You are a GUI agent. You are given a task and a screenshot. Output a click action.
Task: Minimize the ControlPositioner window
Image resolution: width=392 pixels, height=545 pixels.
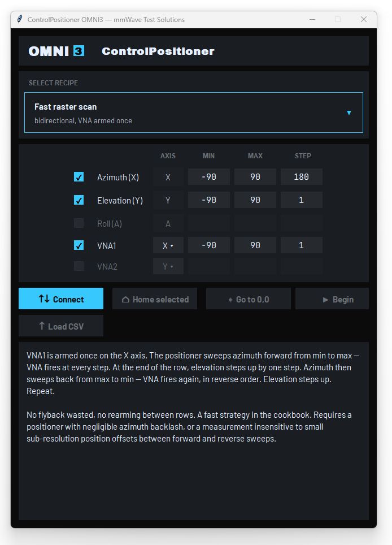(x=312, y=19)
